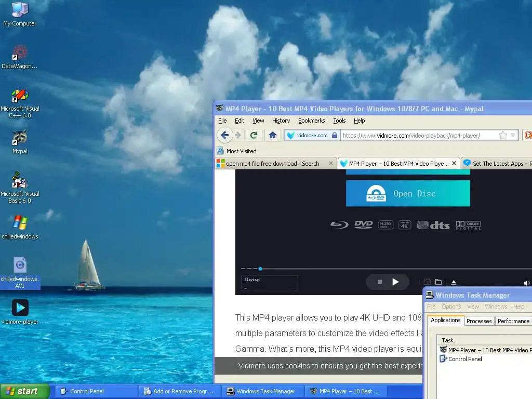
Task: Open the Tools menu in Mypal
Action: (x=339, y=121)
